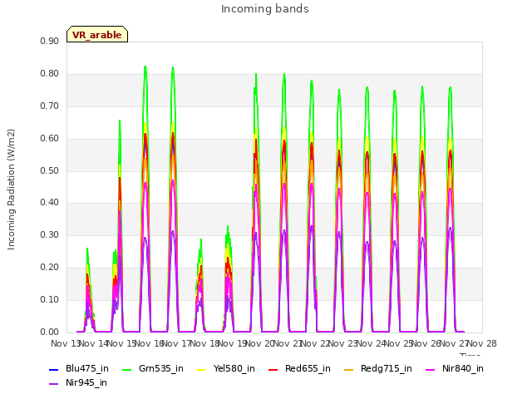Click the red Red655_in legend swatch
The image size is (532, 399).
(x=273, y=369)
